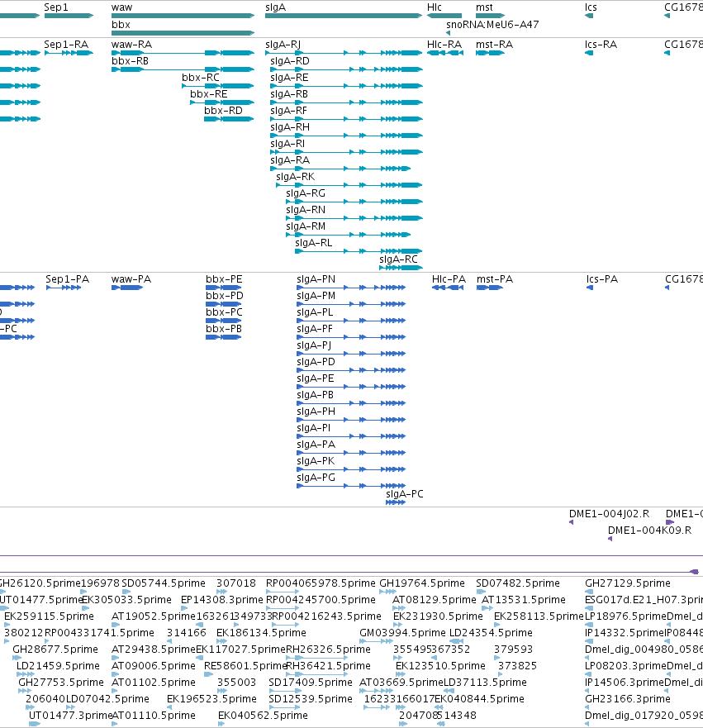This screenshot has height=728, width=703.
Task: Select the bbx-RB transcript label
Action: (130, 61)
